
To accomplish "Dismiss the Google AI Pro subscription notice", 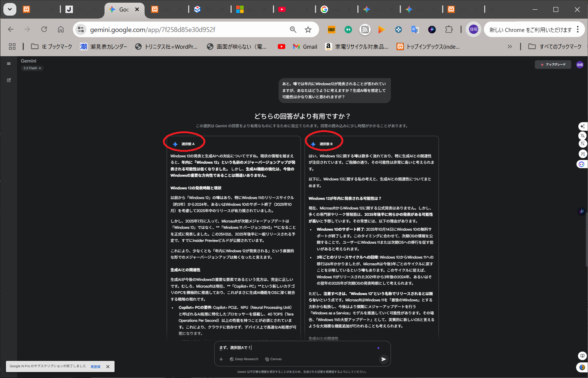I will [x=108, y=366].
